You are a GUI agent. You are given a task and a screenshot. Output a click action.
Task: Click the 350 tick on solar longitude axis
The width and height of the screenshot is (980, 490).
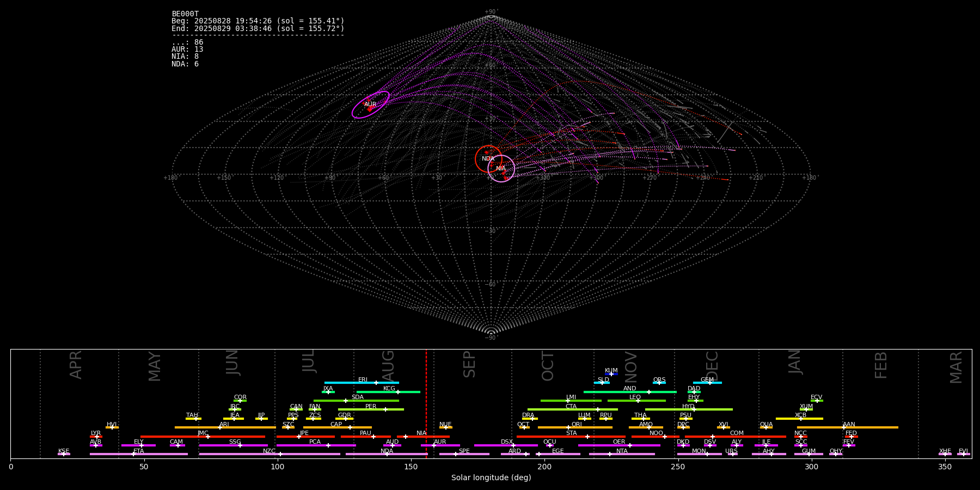point(945,467)
